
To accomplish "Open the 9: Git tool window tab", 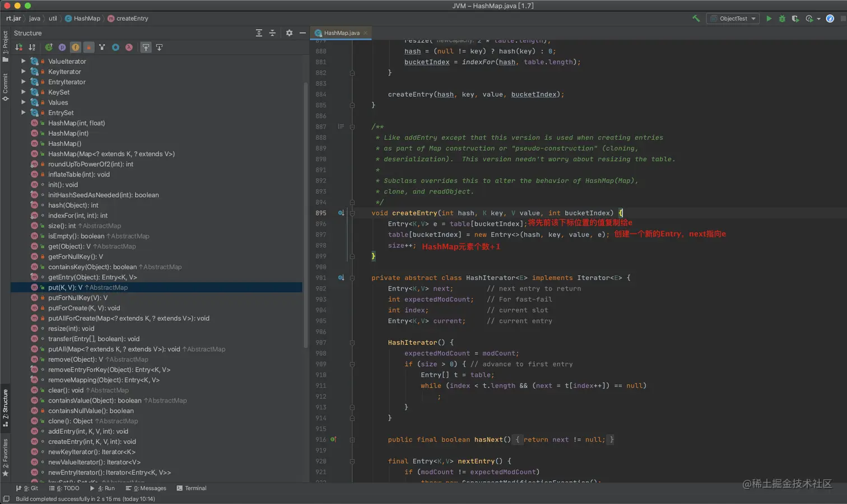I will pos(27,488).
